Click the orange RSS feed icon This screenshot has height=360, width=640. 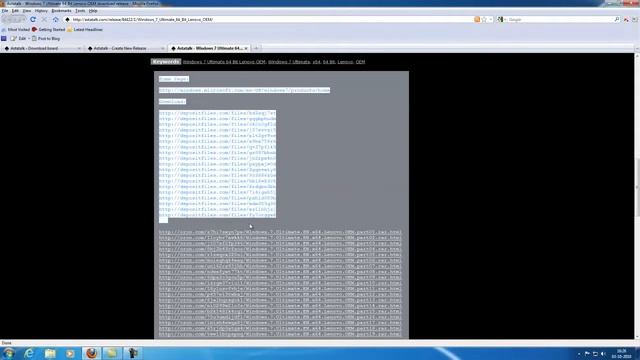477,19
